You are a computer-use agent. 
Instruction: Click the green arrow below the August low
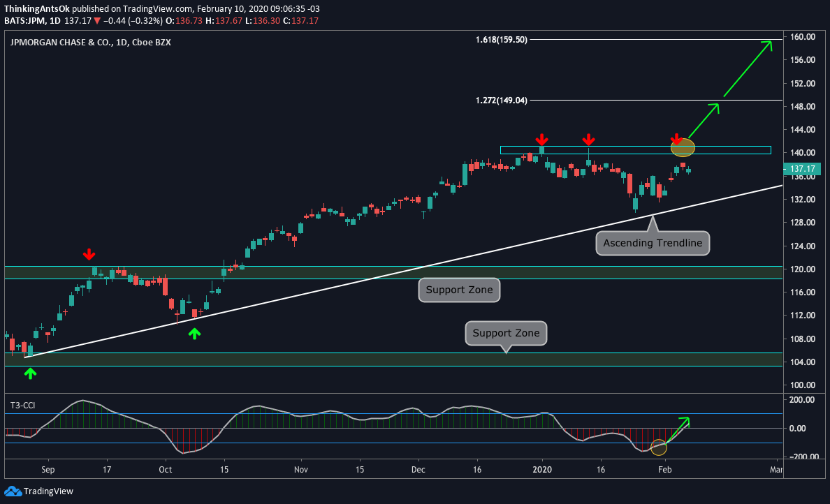pyautogui.click(x=30, y=373)
